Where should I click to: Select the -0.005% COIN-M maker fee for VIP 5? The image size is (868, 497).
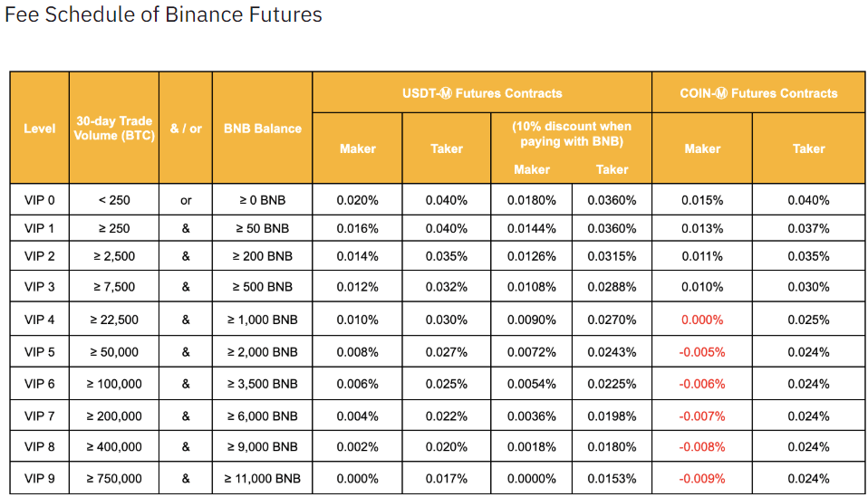pos(701,351)
